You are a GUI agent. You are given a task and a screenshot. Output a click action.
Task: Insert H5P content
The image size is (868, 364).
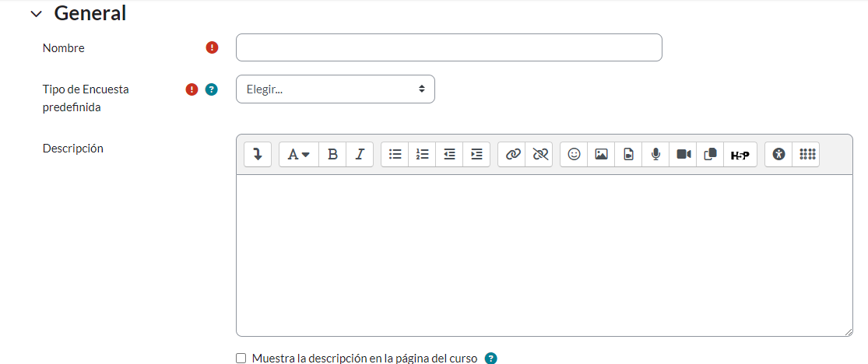coord(740,155)
